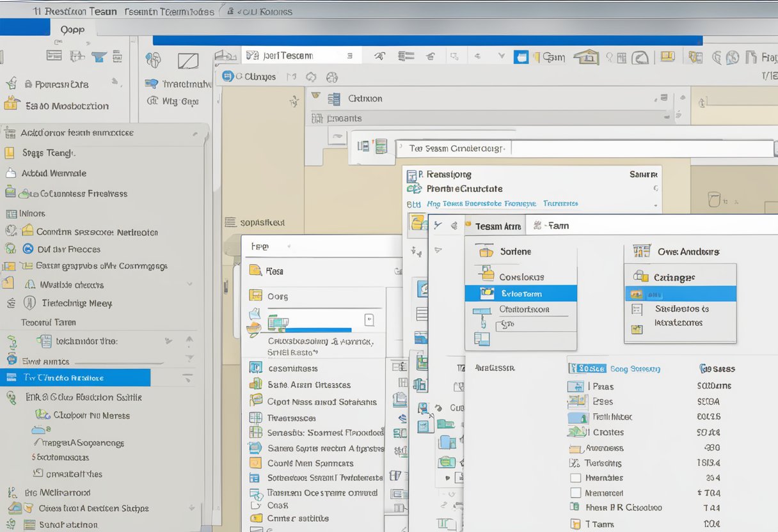This screenshot has width=778, height=532.
Task: Switch to the Team Arm tab
Action: [x=498, y=226]
